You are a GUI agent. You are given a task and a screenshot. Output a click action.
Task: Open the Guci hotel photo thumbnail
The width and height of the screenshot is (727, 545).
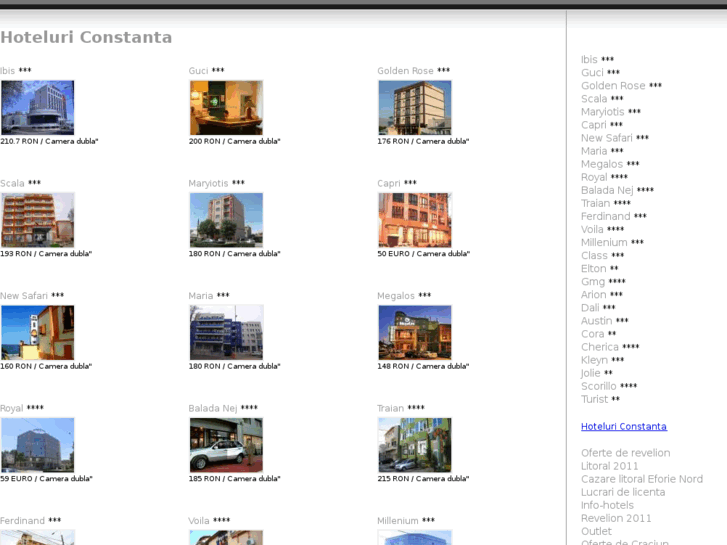[x=226, y=108]
